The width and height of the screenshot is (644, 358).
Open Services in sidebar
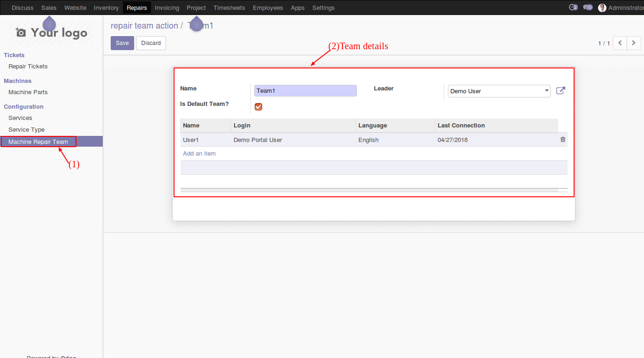[20, 118]
